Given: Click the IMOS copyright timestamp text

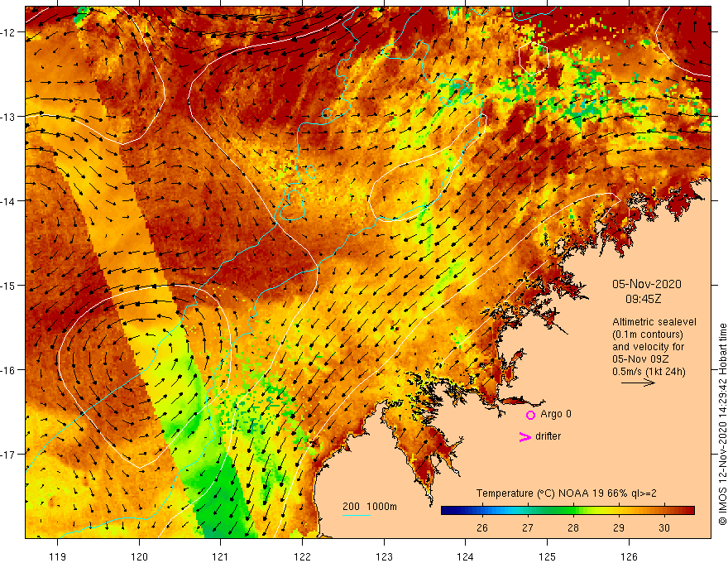Looking at the screenshot, I should pyautogui.click(x=722, y=425).
